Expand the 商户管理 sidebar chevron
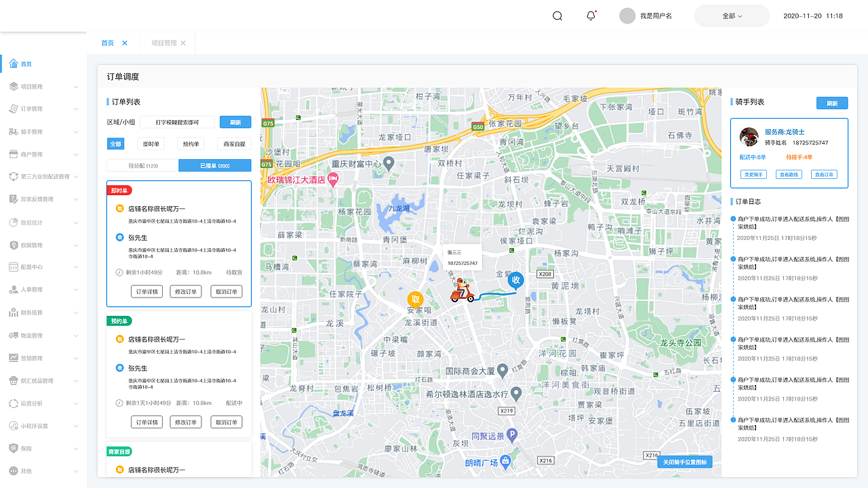868x488 pixels. [76, 155]
